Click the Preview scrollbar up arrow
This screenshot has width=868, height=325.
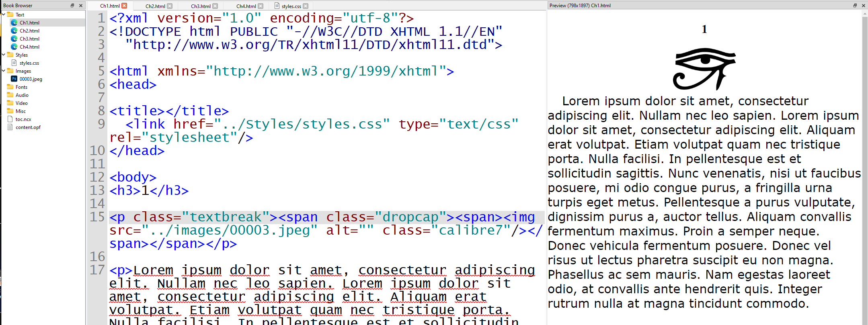click(x=865, y=14)
